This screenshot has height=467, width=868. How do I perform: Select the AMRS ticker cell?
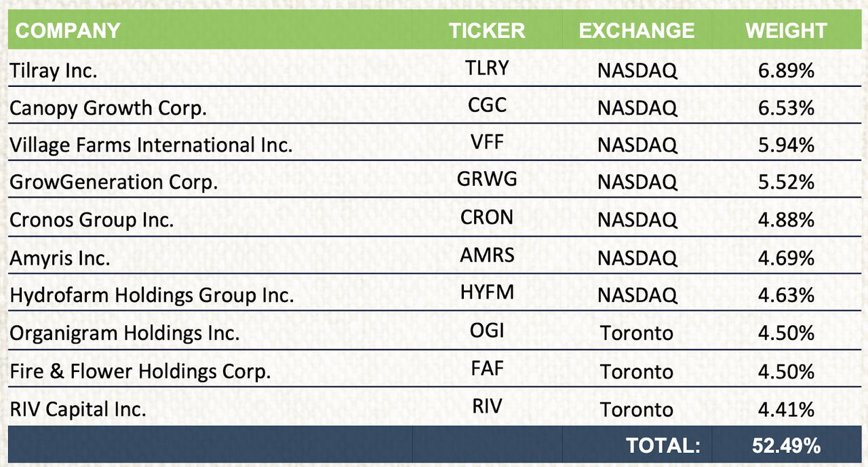point(486,255)
